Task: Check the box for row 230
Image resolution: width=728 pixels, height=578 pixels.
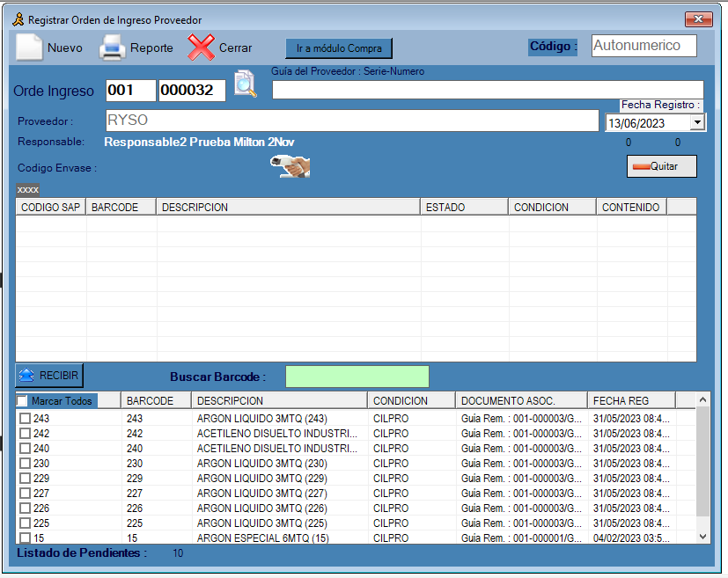Action: 25,464
